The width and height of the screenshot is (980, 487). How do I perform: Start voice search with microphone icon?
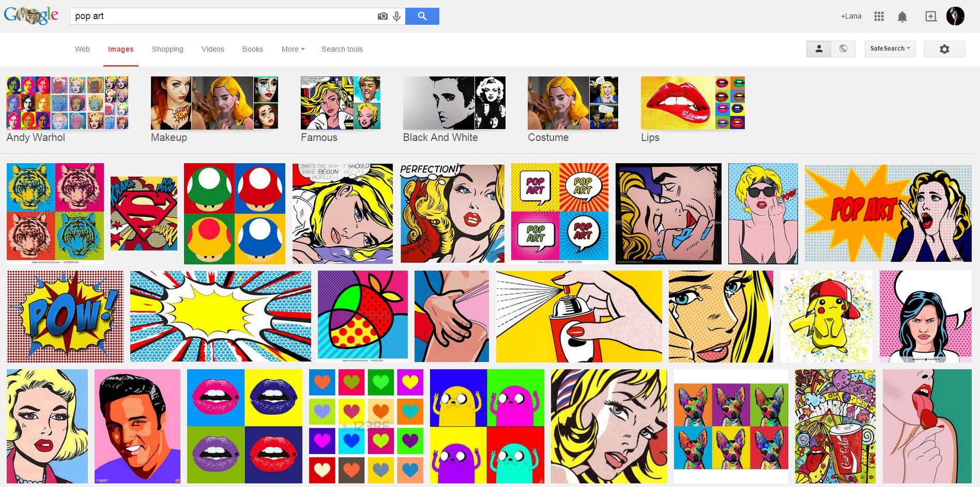397,17
